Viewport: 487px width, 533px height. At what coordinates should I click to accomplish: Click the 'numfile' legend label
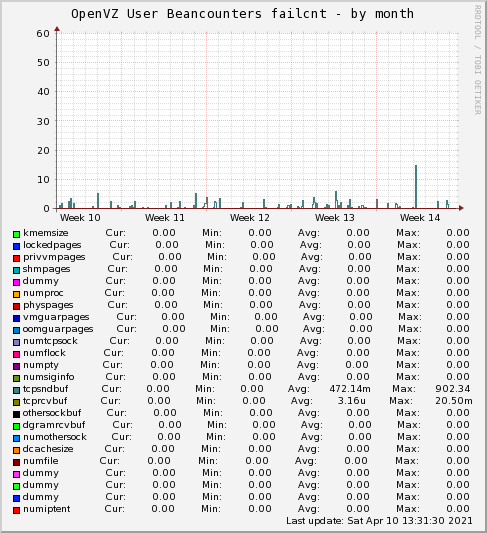(40, 461)
